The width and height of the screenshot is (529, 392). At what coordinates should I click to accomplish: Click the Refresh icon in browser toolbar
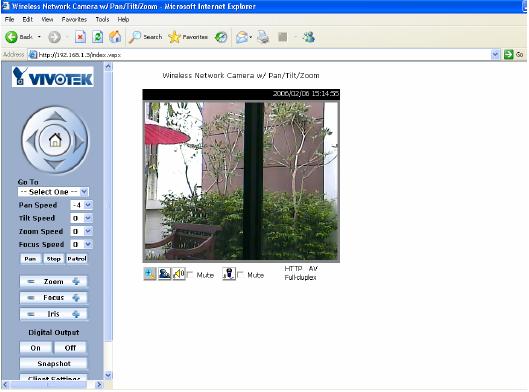(x=98, y=37)
